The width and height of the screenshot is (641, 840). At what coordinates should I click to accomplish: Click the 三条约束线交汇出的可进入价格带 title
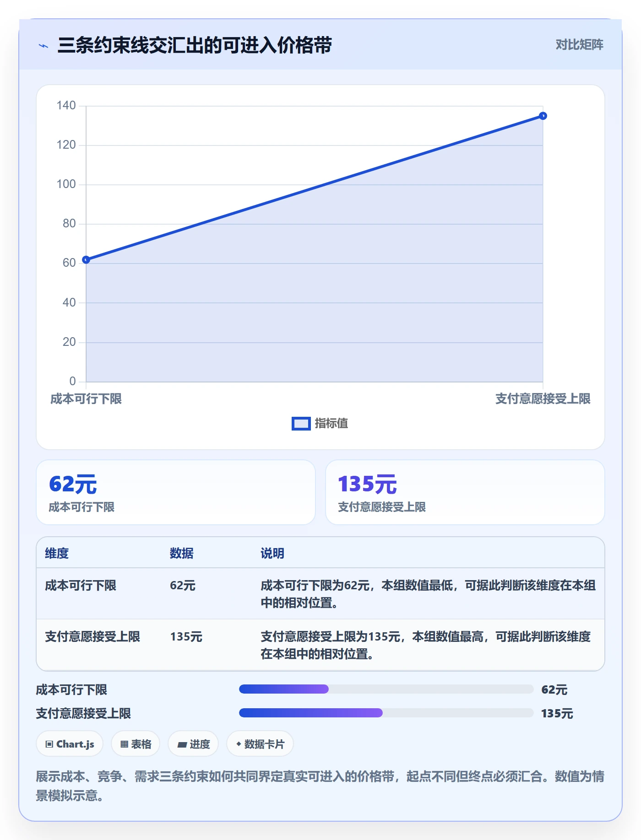(195, 45)
